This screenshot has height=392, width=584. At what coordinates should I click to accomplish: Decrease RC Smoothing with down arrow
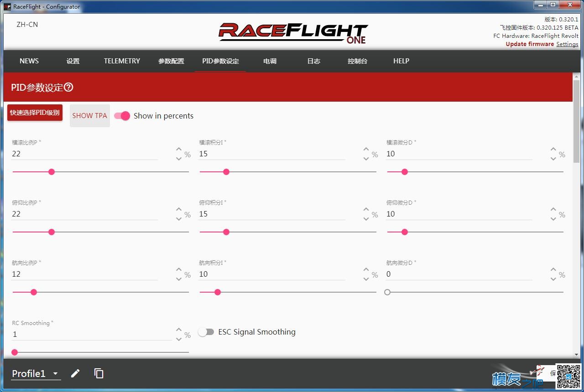coord(179,339)
